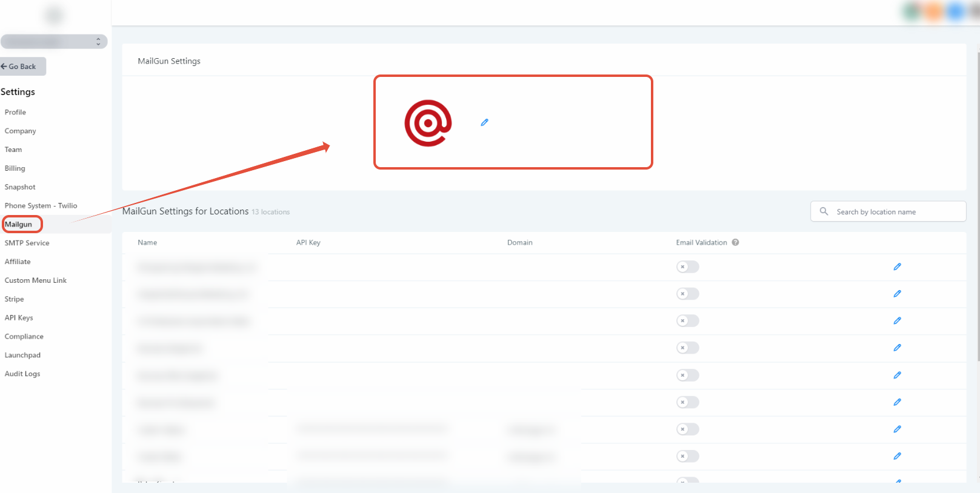Go to API Keys
The image size is (980, 493).
point(19,318)
